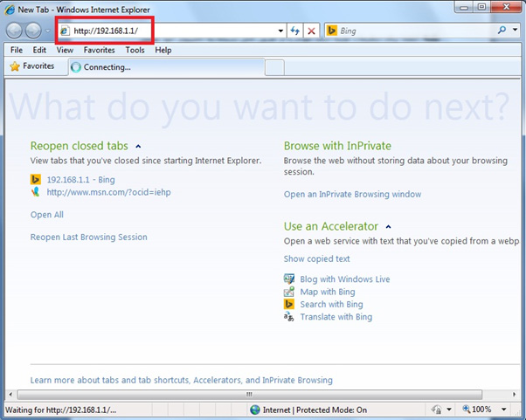Click Show copied text link
The image size is (526, 420).
click(x=316, y=258)
